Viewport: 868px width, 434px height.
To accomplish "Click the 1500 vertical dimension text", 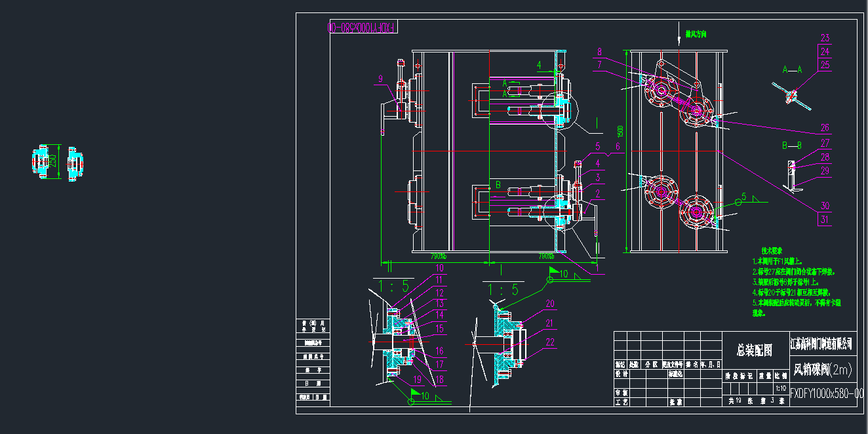I will click(x=619, y=134).
